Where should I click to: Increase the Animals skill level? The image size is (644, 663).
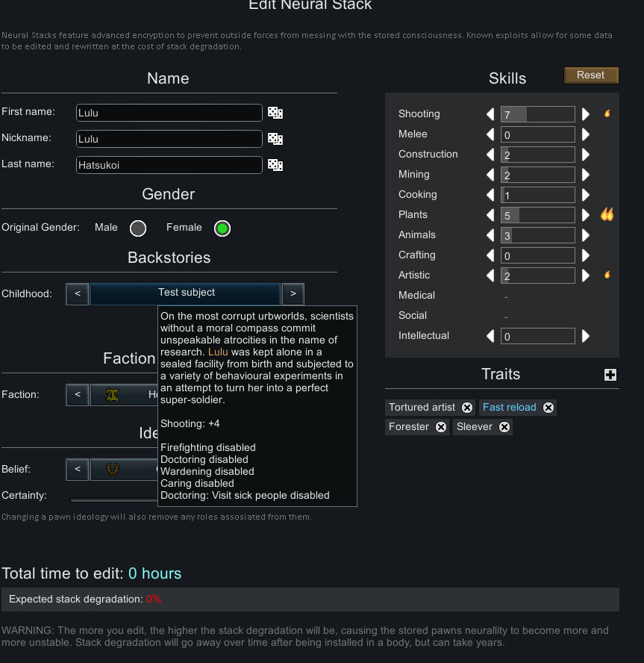click(586, 235)
